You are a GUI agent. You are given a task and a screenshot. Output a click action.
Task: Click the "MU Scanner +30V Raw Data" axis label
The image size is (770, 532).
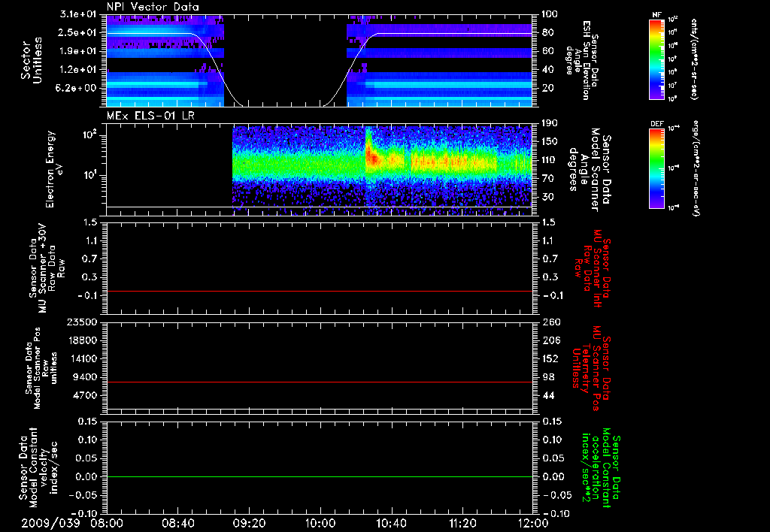click(x=47, y=268)
